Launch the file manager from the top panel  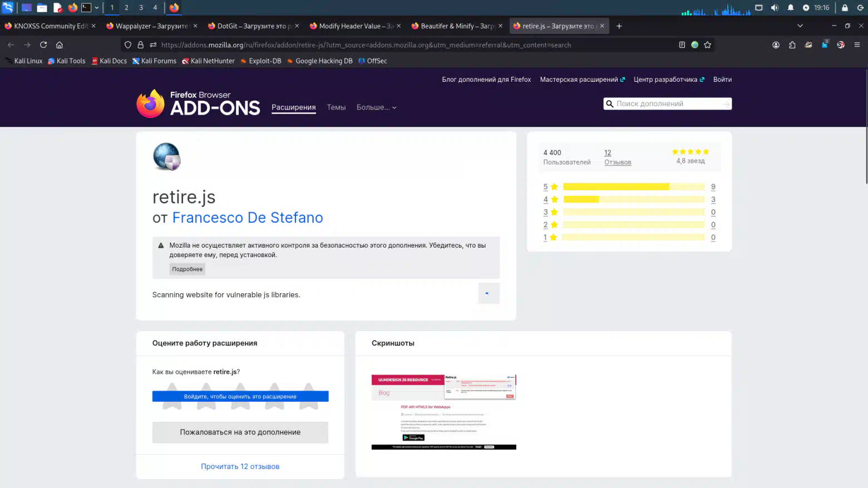click(42, 8)
